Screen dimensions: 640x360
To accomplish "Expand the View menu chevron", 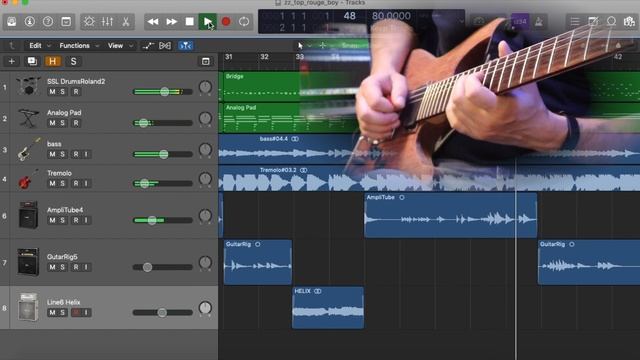I will point(131,46).
